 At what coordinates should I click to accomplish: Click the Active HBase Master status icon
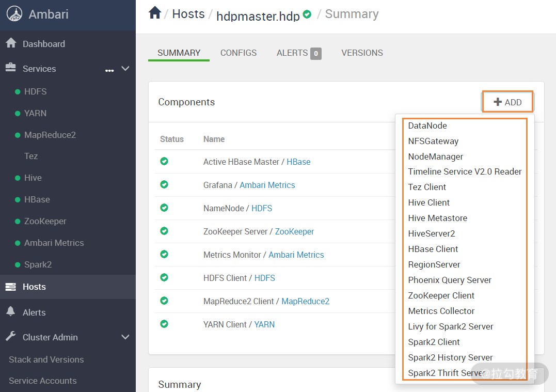click(x=164, y=162)
